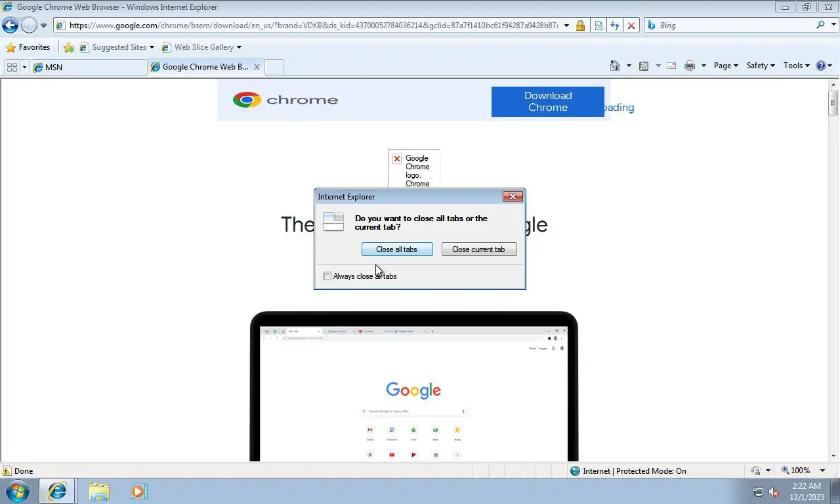The image size is (840, 504).
Task: Click inside the Bing search box
Action: click(x=735, y=26)
